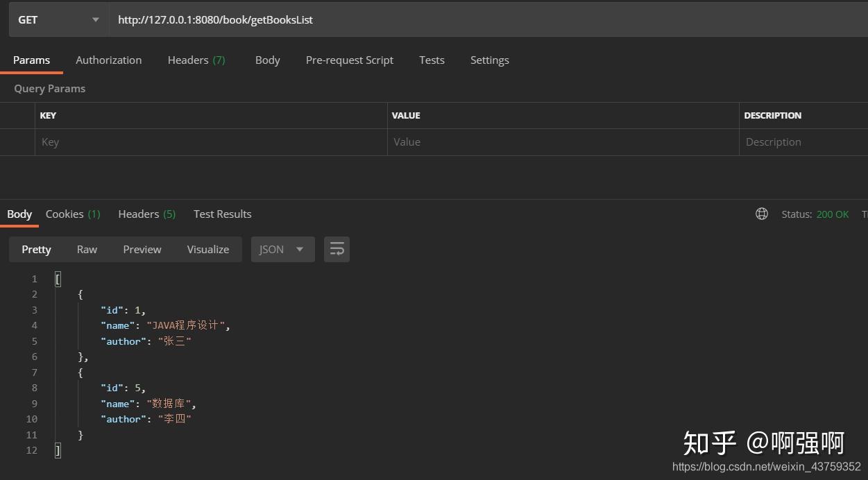Open the Visualize response view
Viewport: 868px width, 480px height.
(x=207, y=249)
